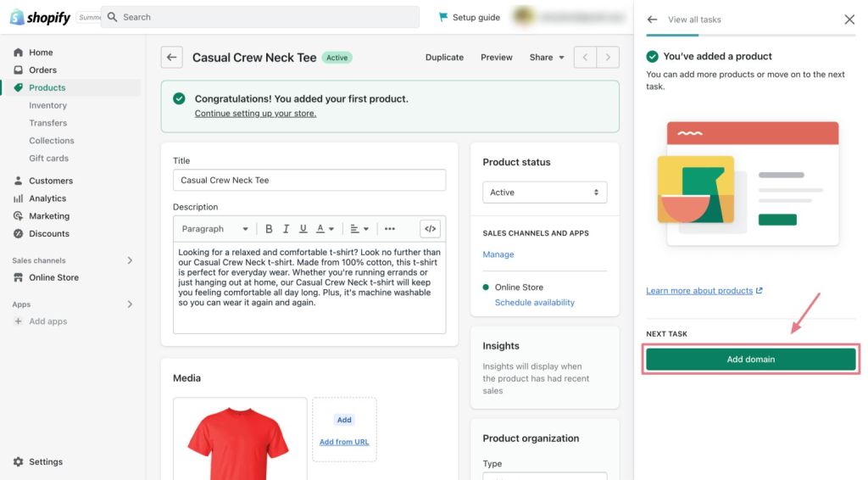
Task: Go to previous product arrow
Action: 586,58
